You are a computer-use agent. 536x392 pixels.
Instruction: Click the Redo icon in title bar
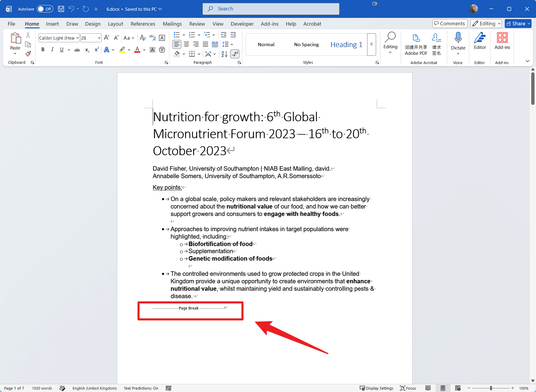point(86,9)
